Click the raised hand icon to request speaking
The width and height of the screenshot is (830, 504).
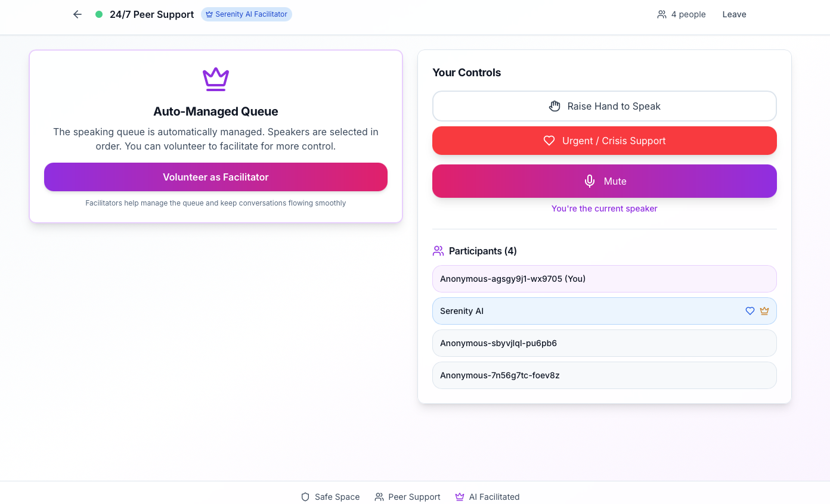[555, 105]
